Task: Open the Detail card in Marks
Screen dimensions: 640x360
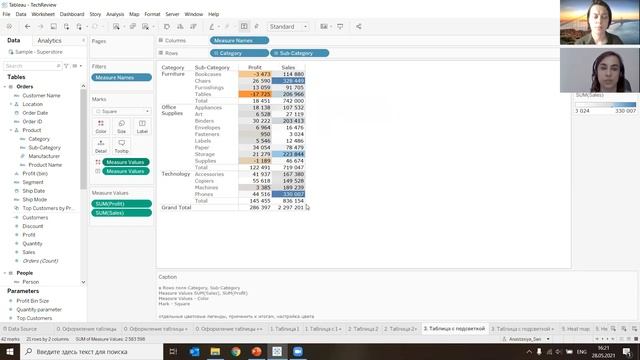Action: [x=101, y=146]
